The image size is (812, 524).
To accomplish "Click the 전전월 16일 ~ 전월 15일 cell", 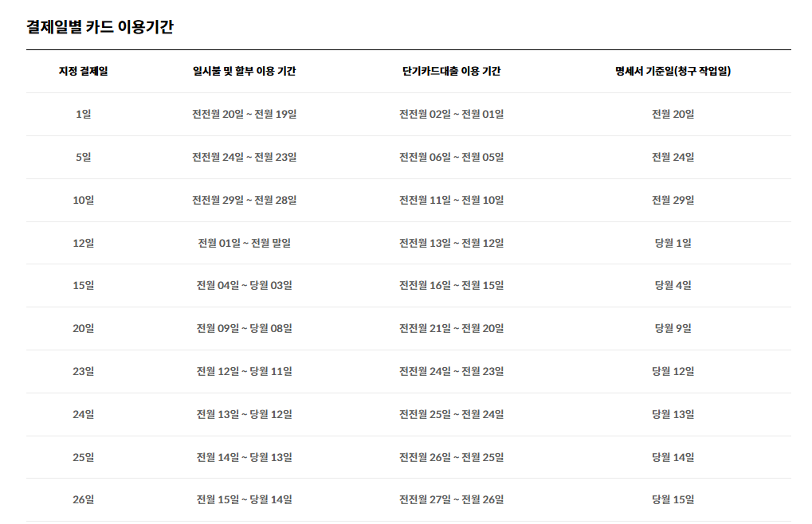I will (451, 285).
